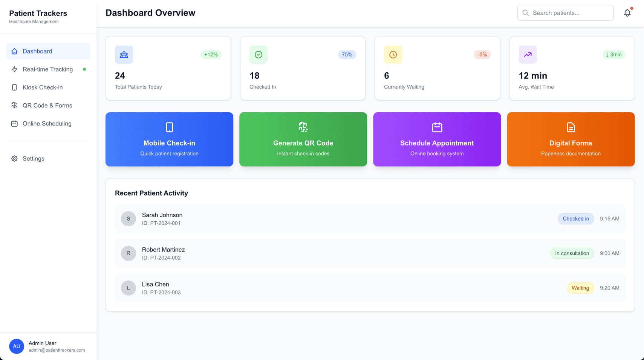Click Generate QR Code

303,139
